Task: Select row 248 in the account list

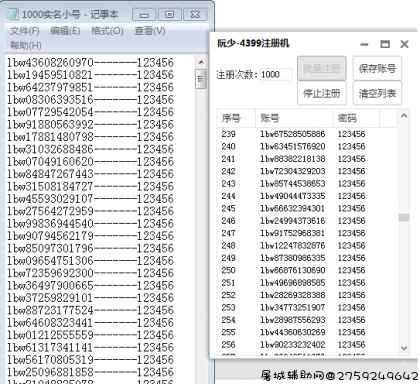Action: point(307,245)
